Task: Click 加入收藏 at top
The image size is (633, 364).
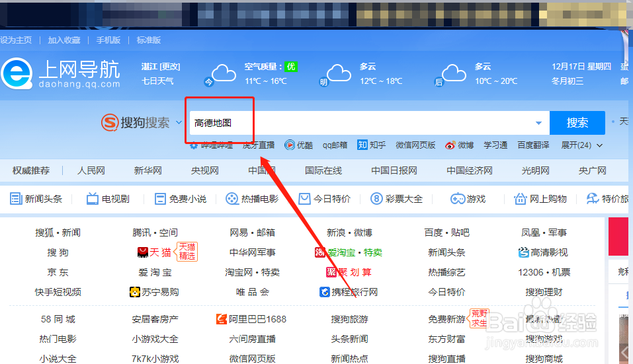Action: tap(64, 40)
